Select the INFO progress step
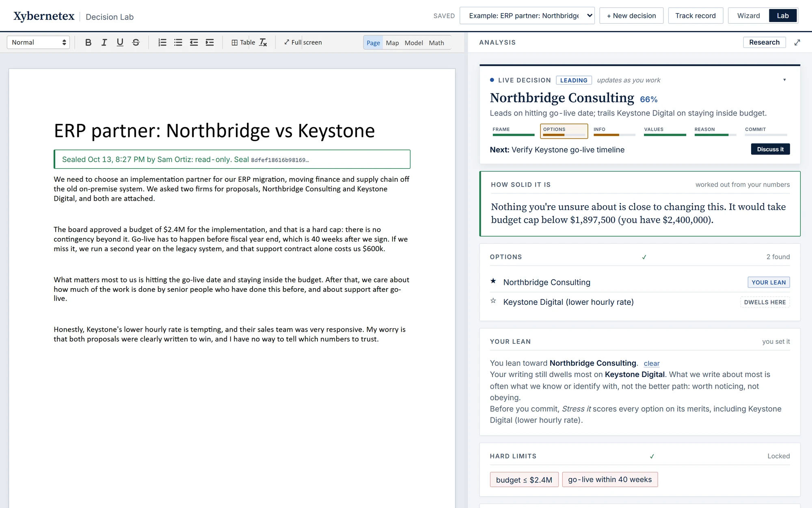The width and height of the screenshot is (812, 508). coord(614,131)
